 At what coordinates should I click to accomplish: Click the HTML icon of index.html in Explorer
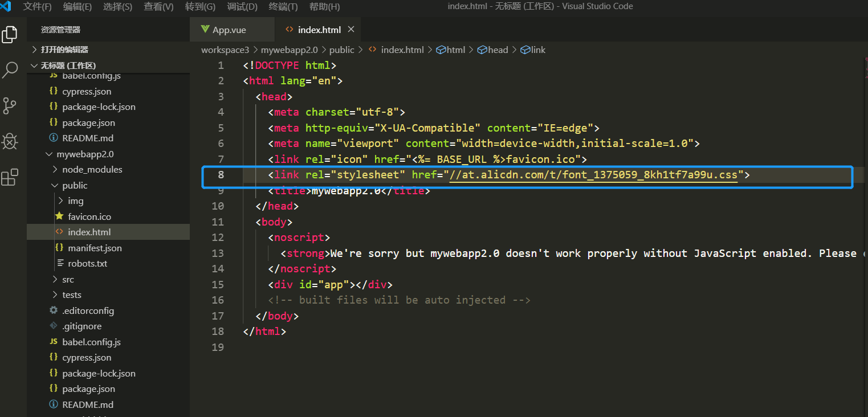(59, 232)
